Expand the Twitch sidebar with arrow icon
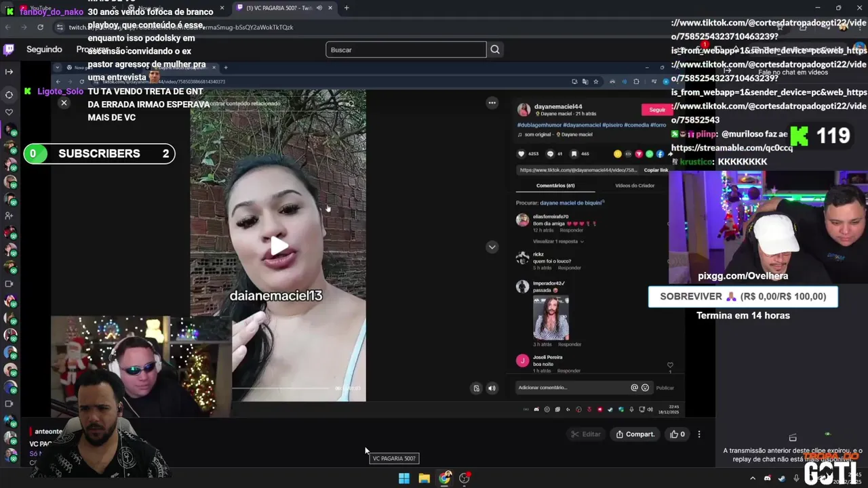Image resolution: width=868 pixels, height=488 pixels. (9, 71)
